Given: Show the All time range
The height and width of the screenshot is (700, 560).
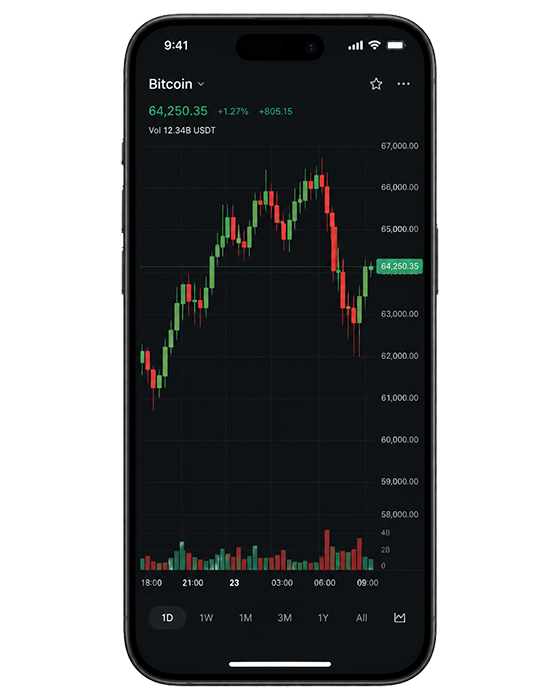Looking at the screenshot, I should tap(362, 618).
